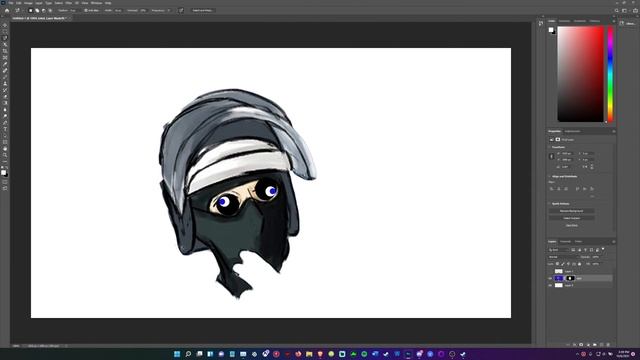Show the hidden Layer 1

click(x=550, y=271)
